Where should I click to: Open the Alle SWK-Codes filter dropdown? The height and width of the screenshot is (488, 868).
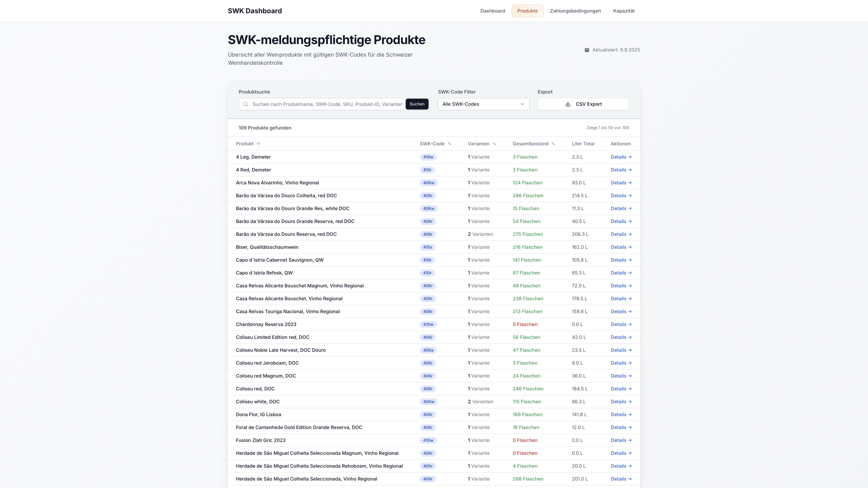484,104
